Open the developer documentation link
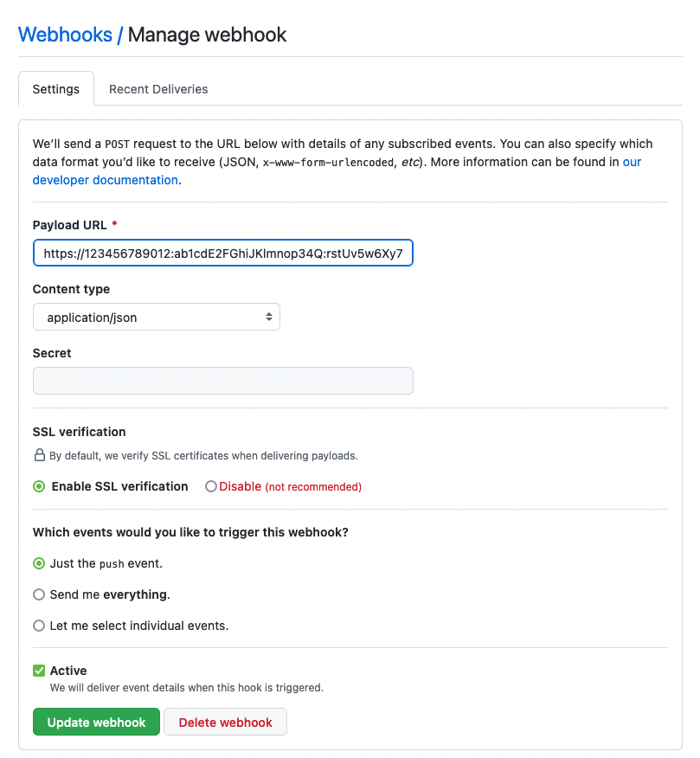 tap(105, 180)
